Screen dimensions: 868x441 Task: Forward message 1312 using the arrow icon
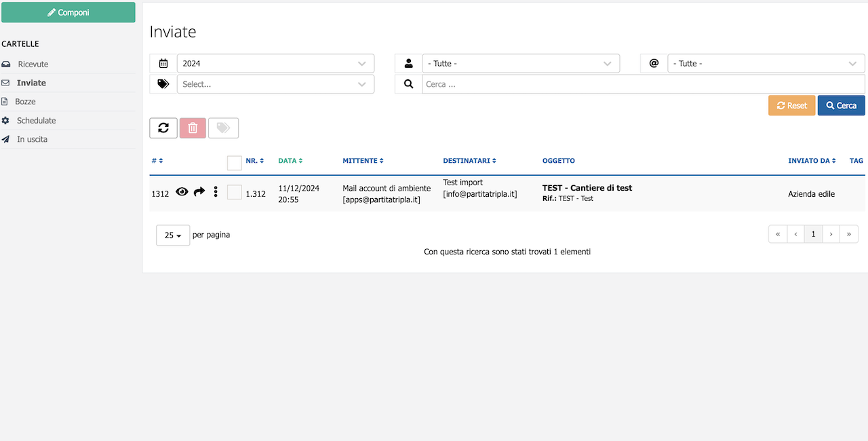pos(199,192)
